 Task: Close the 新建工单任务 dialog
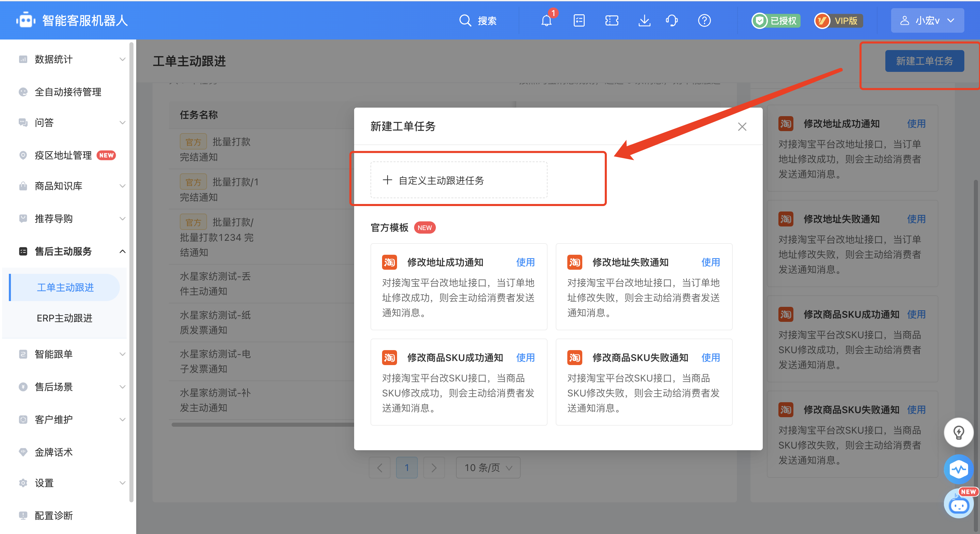pyautogui.click(x=742, y=127)
